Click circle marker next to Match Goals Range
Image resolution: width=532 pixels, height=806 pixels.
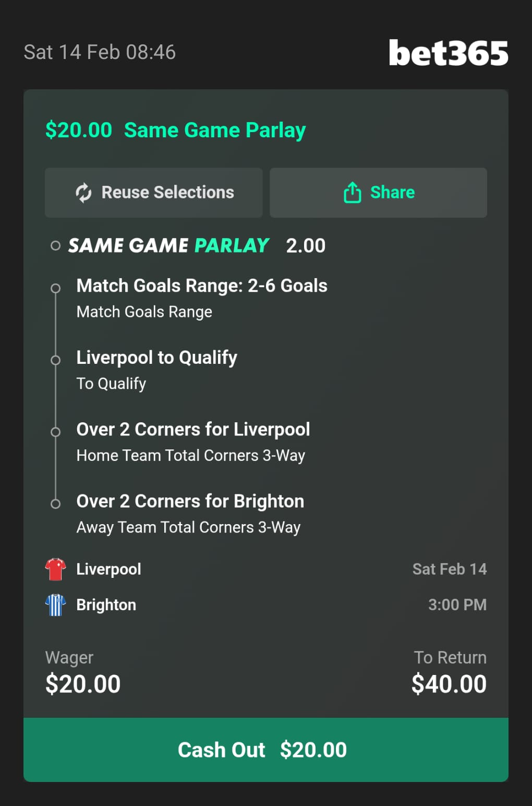tap(55, 288)
